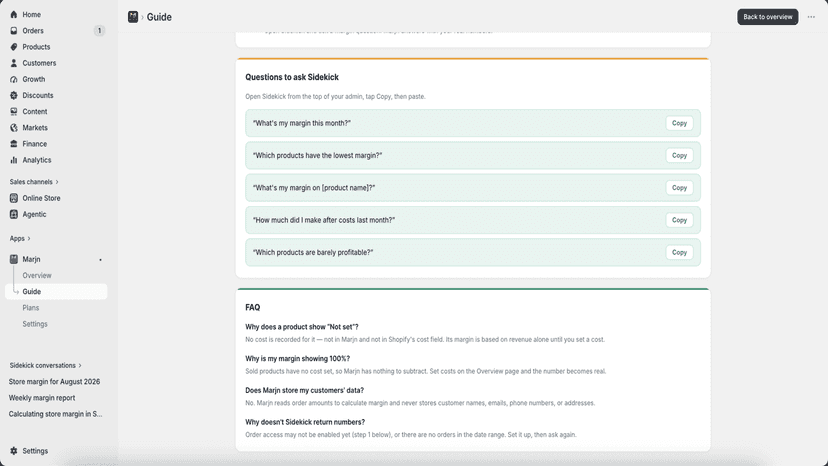The width and height of the screenshot is (828, 466).
Task: Open the Finance section
Action: (34, 144)
